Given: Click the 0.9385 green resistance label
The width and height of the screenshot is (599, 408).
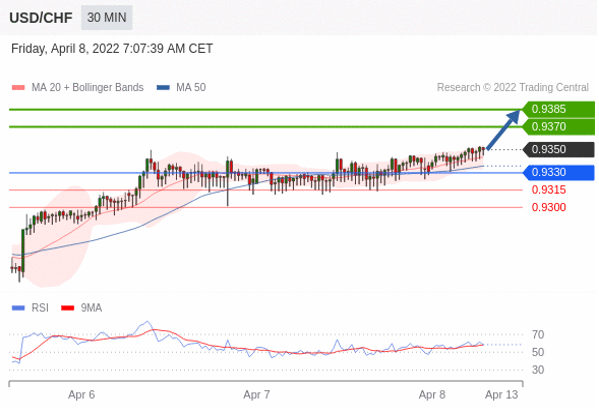Looking at the screenshot, I should [x=559, y=109].
